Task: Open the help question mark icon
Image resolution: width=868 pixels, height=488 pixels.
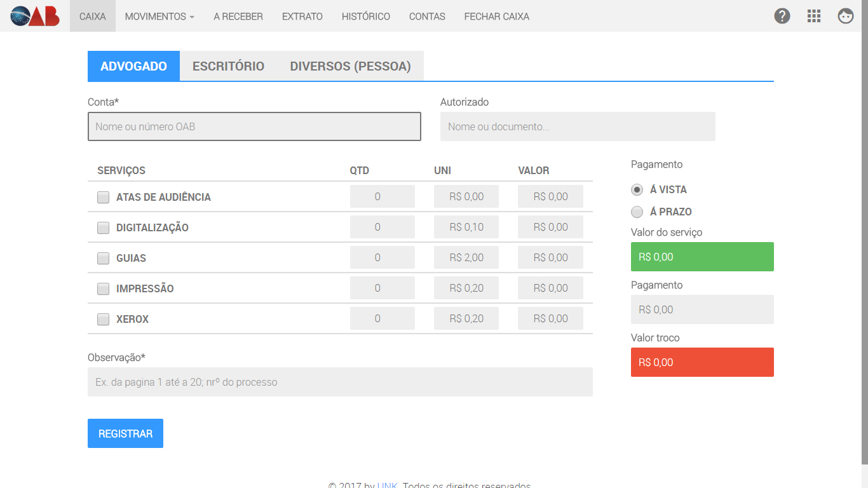Action: (x=782, y=16)
